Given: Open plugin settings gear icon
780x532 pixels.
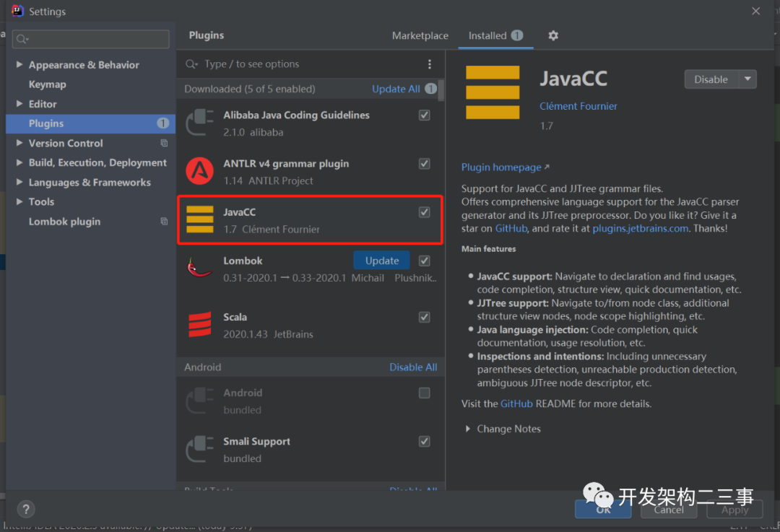Looking at the screenshot, I should pyautogui.click(x=553, y=35).
